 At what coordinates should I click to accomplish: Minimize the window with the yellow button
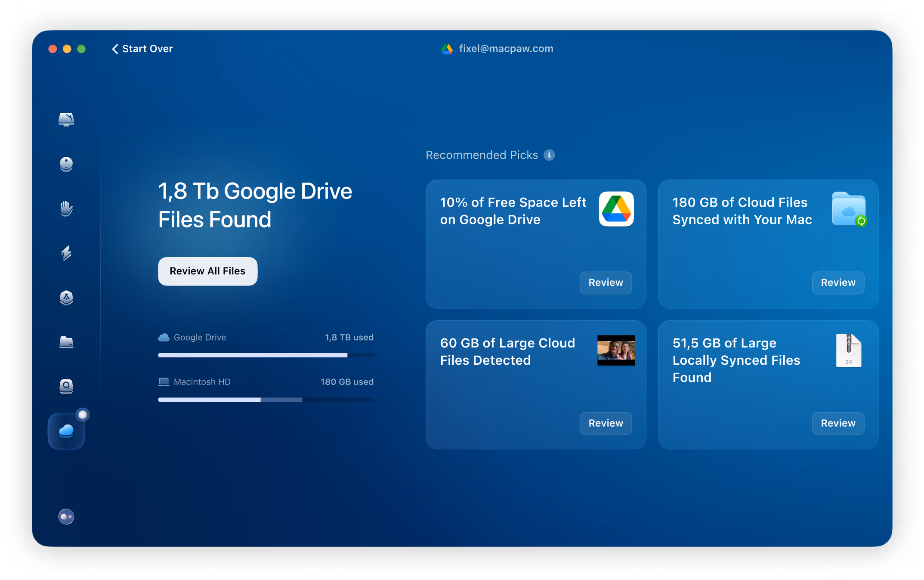pos(67,49)
